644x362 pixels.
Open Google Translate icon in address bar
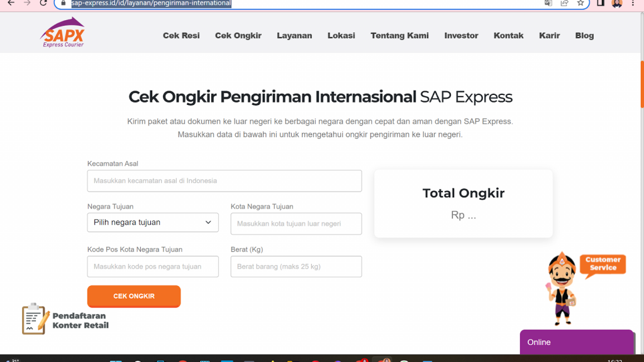(x=548, y=4)
